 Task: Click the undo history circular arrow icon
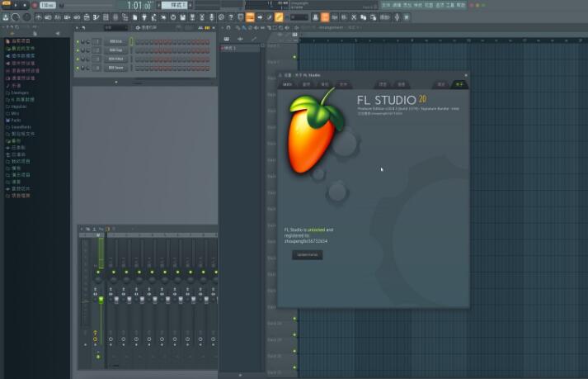tap(173, 17)
